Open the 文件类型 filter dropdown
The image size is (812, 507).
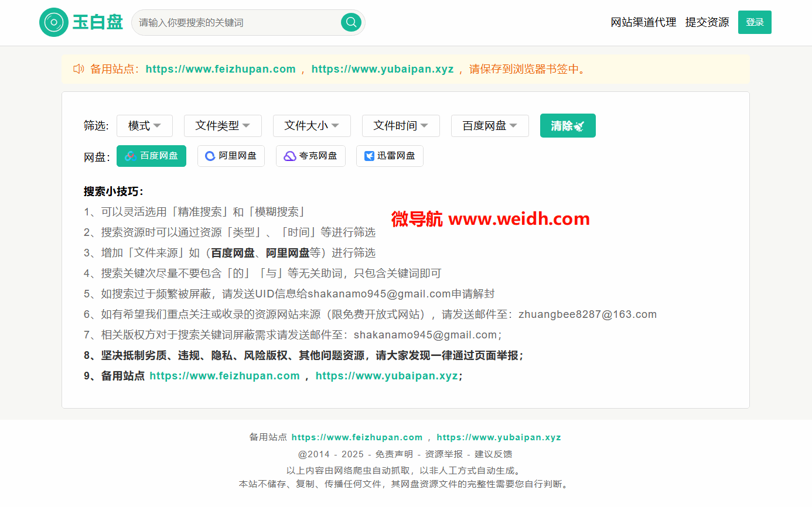click(x=223, y=125)
